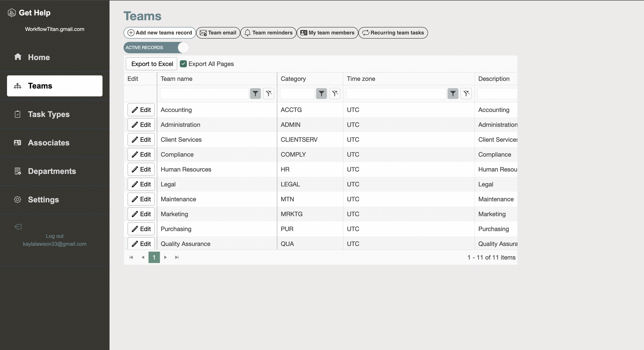Clear the Category filter

click(335, 94)
